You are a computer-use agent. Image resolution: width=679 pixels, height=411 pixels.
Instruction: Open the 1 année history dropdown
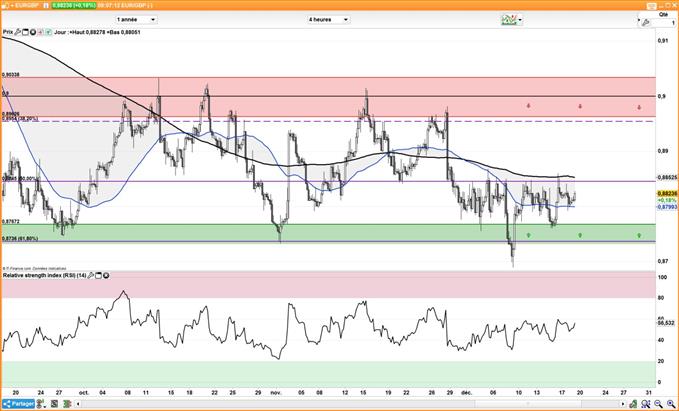[x=136, y=19]
